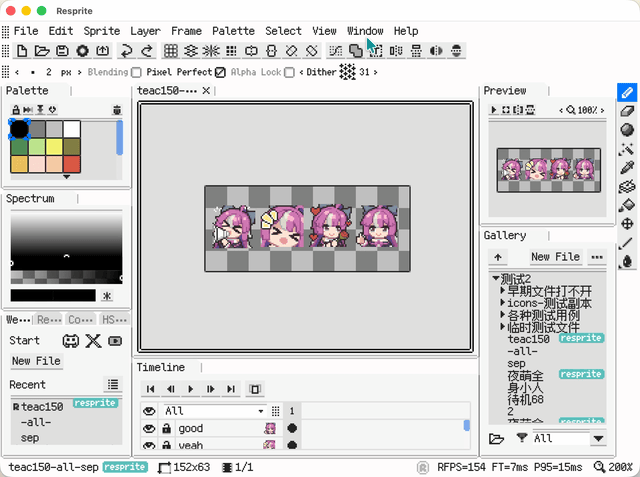Screen dimensions: 640x477
Task: Play the timeline animation
Action: (190, 389)
